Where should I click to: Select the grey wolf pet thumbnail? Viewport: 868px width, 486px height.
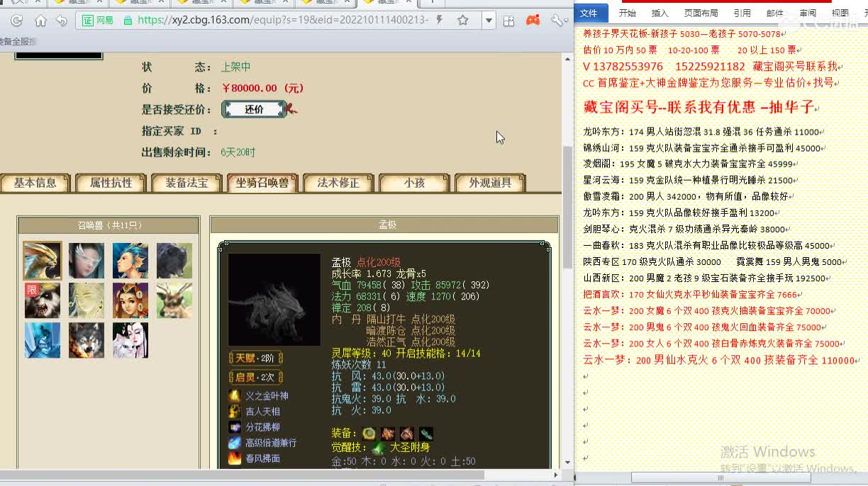87,340
